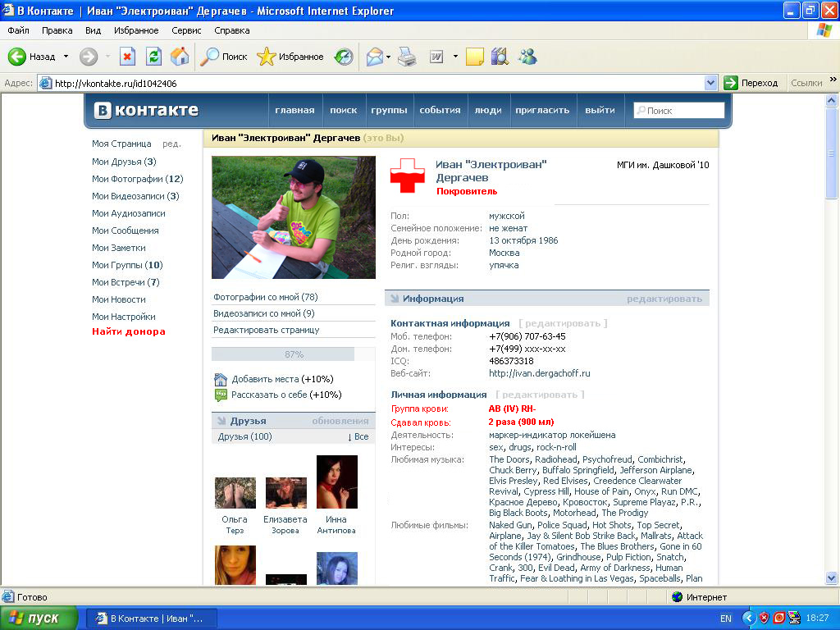Open the Избранное menu
Viewport: 840px width, 630px height.
(136, 30)
